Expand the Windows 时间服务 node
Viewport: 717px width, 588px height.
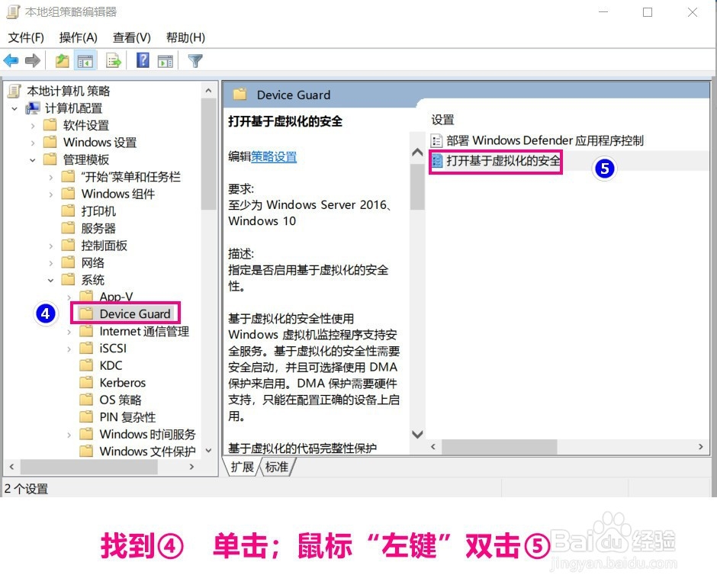pyautogui.click(x=69, y=434)
